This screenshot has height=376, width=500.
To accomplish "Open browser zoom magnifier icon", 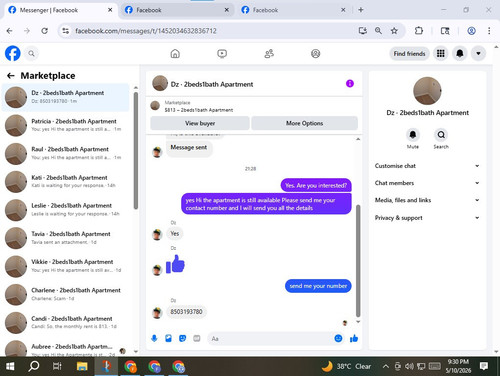I will 378,31.
